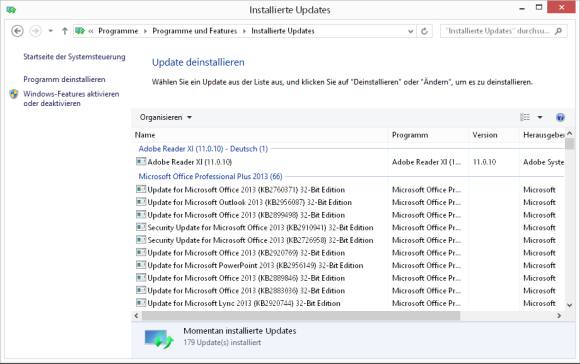The image size is (580, 364).
Task: Select Lync 2013 update KB2920744
Action: tap(244, 303)
